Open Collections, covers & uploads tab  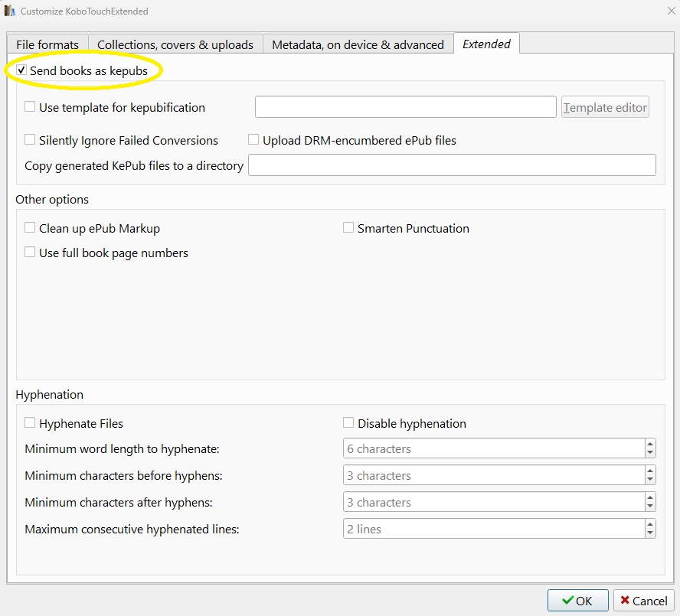pos(175,44)
